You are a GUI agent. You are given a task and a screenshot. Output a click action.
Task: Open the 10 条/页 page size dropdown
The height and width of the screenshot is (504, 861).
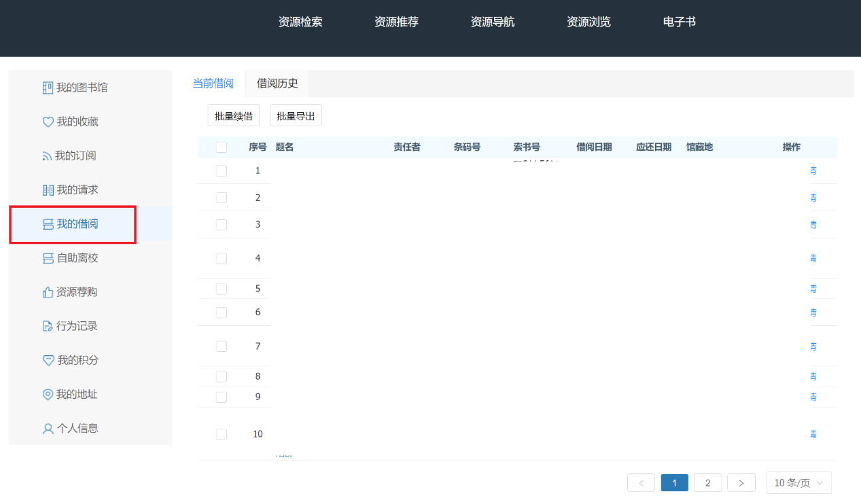point(798,483)
